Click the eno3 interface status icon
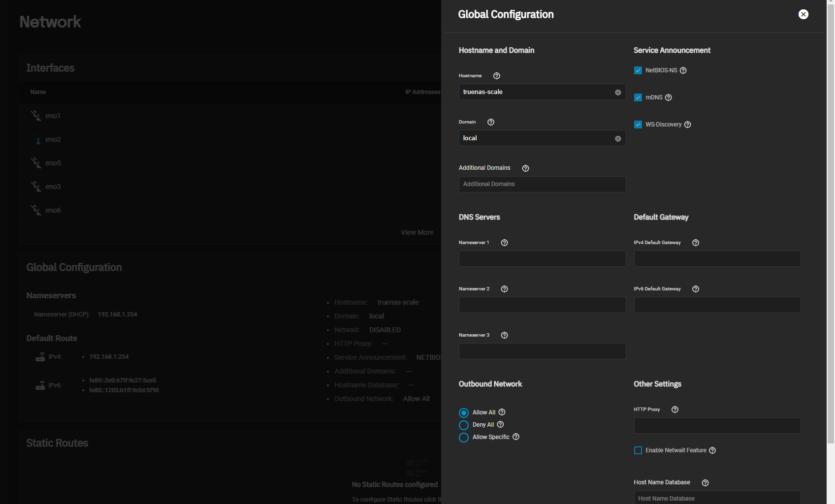 [x=36, y=187]
